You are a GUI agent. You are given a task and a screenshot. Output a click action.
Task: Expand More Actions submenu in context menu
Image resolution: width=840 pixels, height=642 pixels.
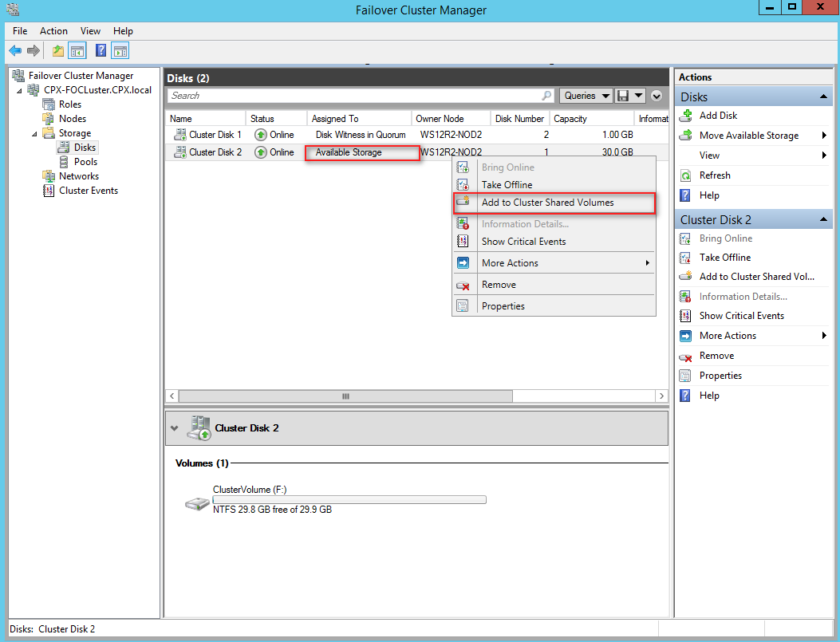point(647,263)
